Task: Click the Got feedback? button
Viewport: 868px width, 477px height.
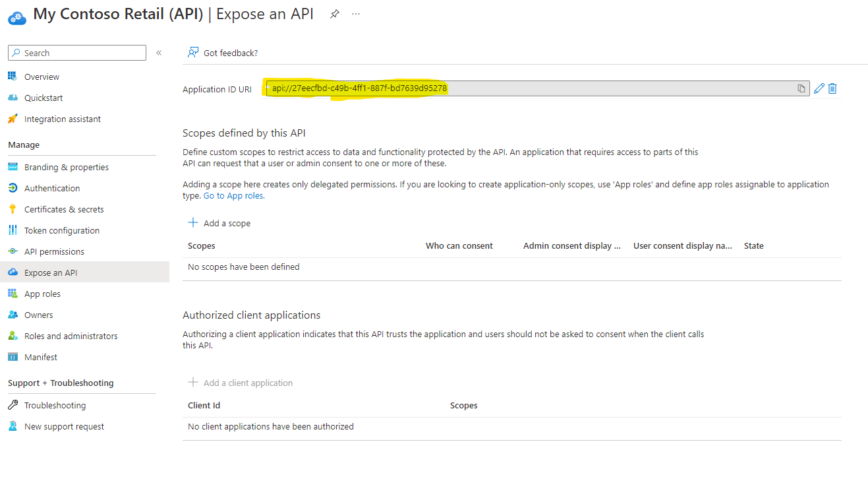Action: [223, 53]
